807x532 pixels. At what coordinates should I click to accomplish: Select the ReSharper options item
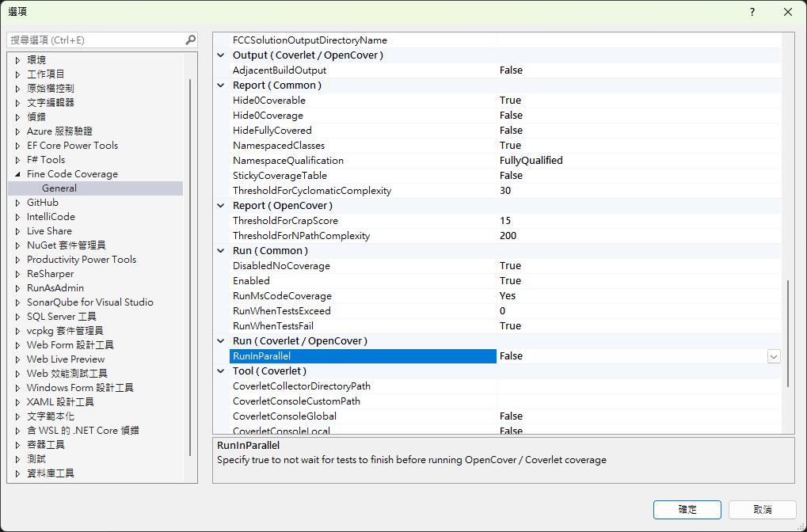tap(50, 274)
